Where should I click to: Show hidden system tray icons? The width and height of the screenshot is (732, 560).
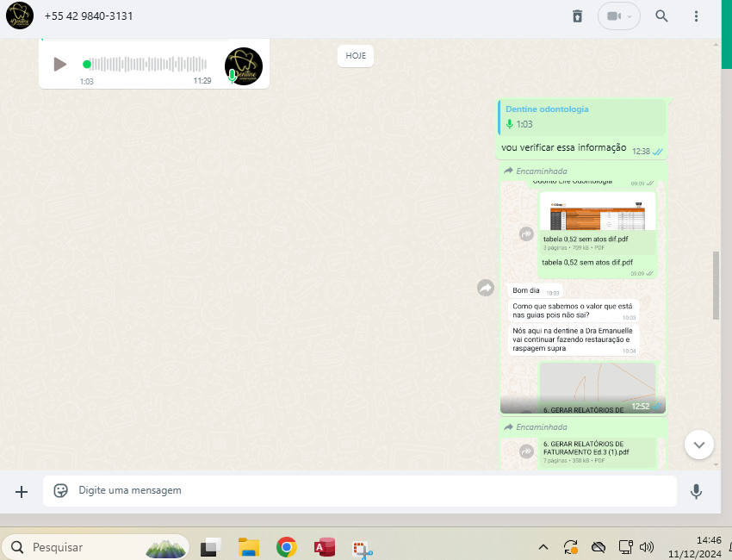pyautogui.click(x=543, y=547)
